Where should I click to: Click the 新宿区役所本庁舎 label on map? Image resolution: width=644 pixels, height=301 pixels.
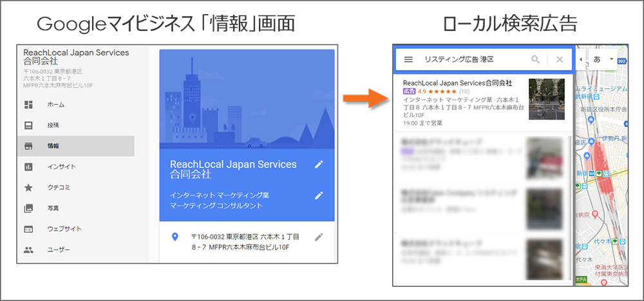604,109
